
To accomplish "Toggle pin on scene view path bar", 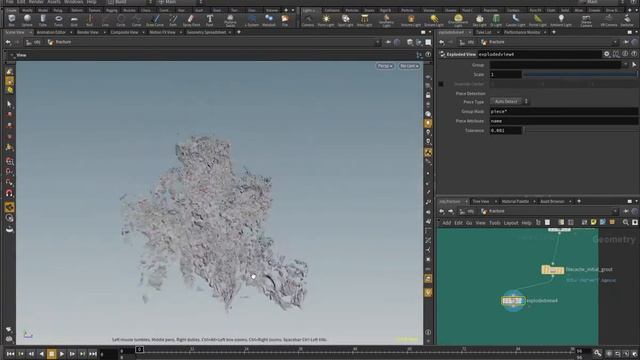I will [x=388, y=42].
